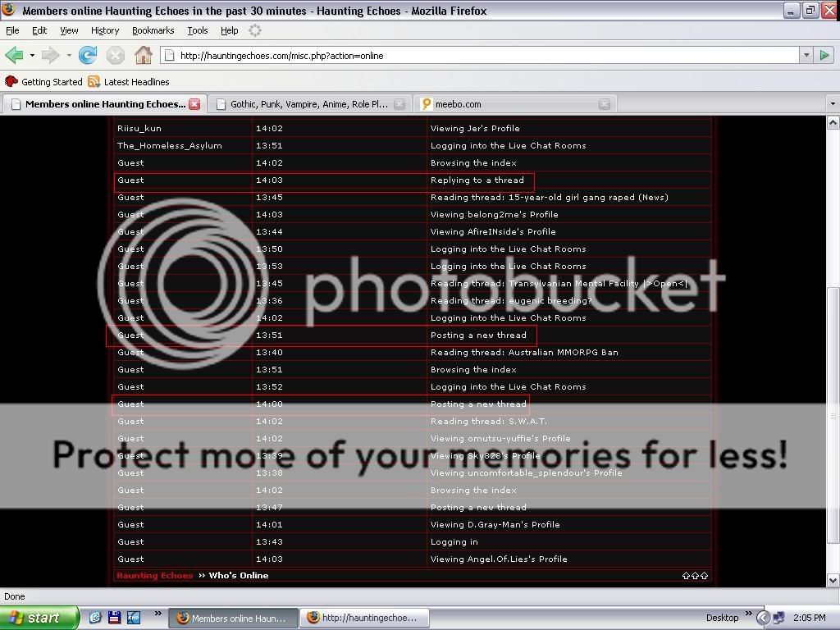
Task: Click the Windows Start button
Action: pyautogui.click(x=39, y=618)
